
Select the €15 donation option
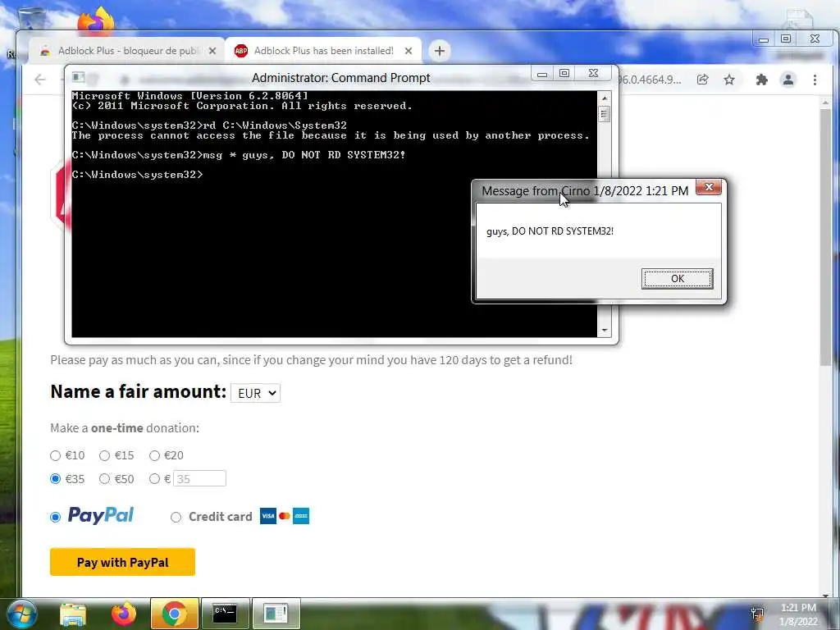coord(104,456)
